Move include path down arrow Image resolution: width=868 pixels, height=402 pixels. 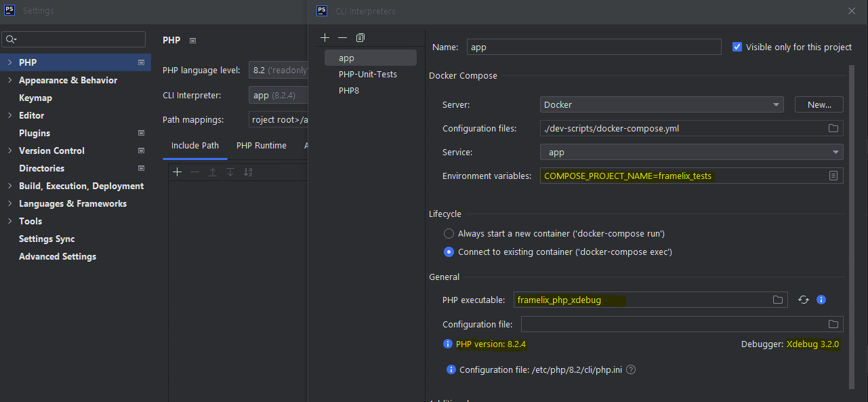click(230, 172)
